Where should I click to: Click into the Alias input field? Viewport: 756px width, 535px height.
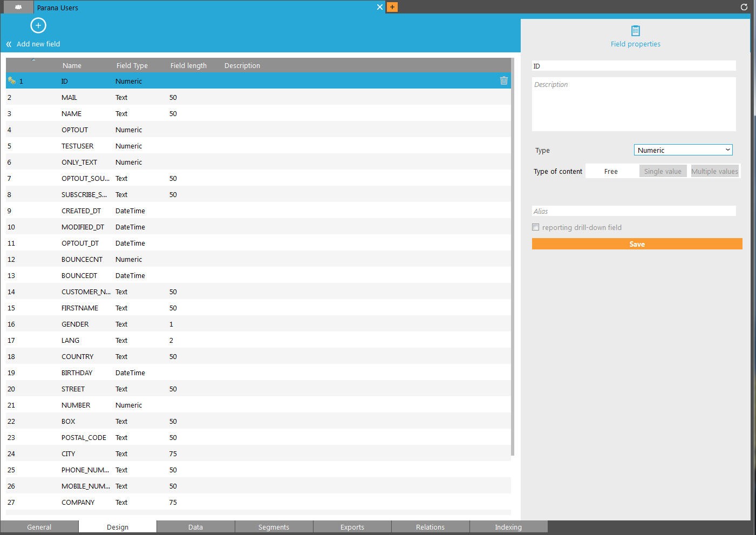(634, 211)
